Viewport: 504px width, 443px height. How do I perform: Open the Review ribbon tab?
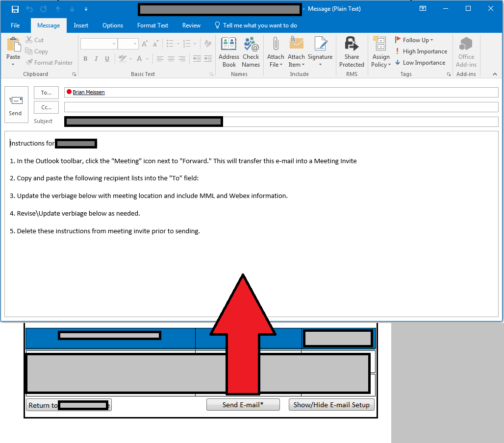(191, 25)
